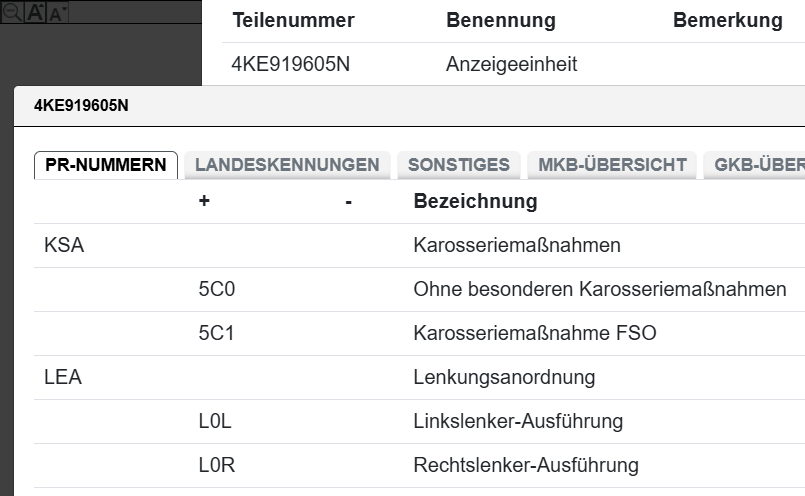Click the Bemerkung column header
This screenshot has height=496, width=805.
[727, 21]
